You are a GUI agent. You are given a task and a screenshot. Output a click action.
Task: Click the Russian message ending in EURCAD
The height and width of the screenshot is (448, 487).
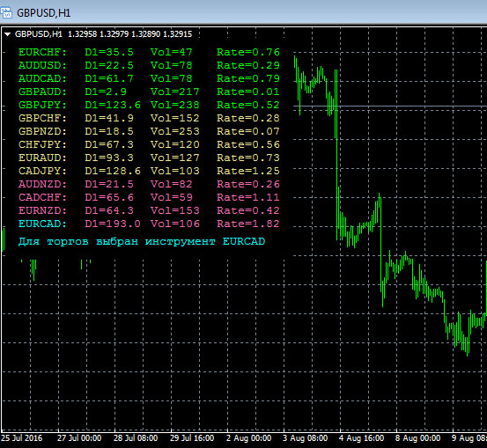(142, 242)
